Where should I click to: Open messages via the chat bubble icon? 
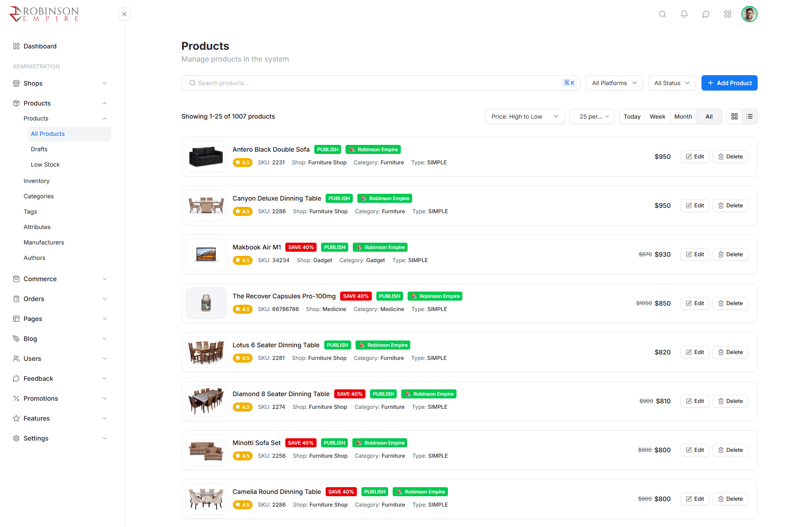[x=706, y=14]
